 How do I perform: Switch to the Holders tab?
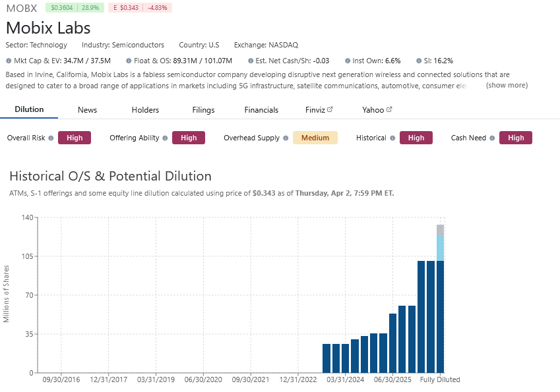pyautogui.click(x=144, y=110)
